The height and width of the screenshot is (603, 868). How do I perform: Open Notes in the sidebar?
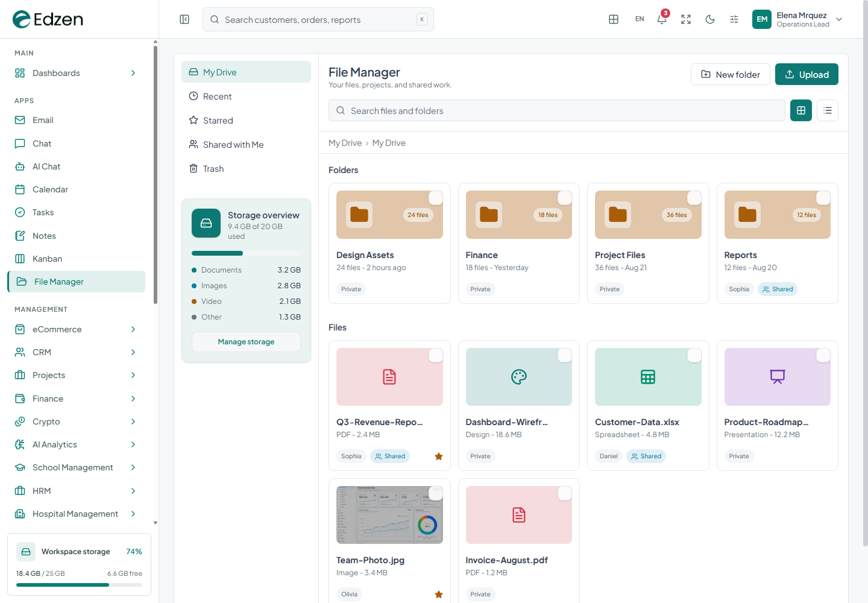click(x=76, y=236)
